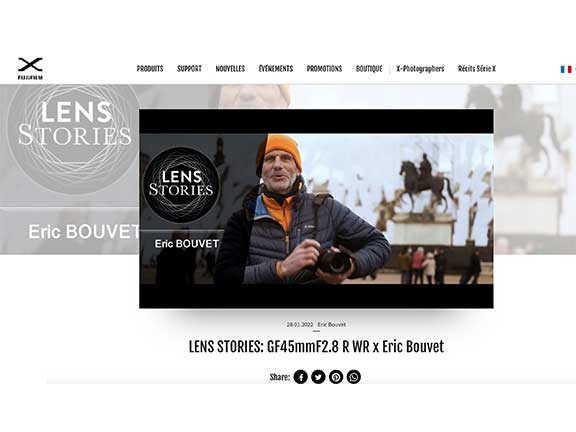Share article on Pinterest

click(336, 377)
